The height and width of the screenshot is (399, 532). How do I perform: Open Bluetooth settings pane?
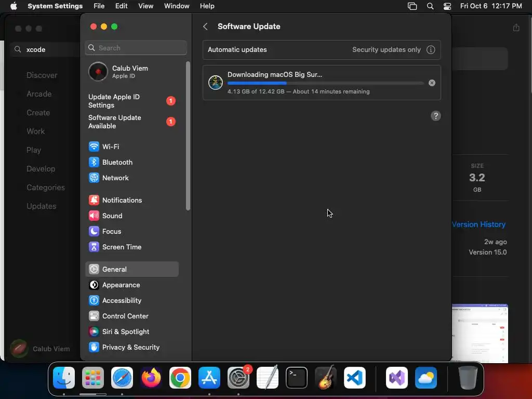click(131, 162)
